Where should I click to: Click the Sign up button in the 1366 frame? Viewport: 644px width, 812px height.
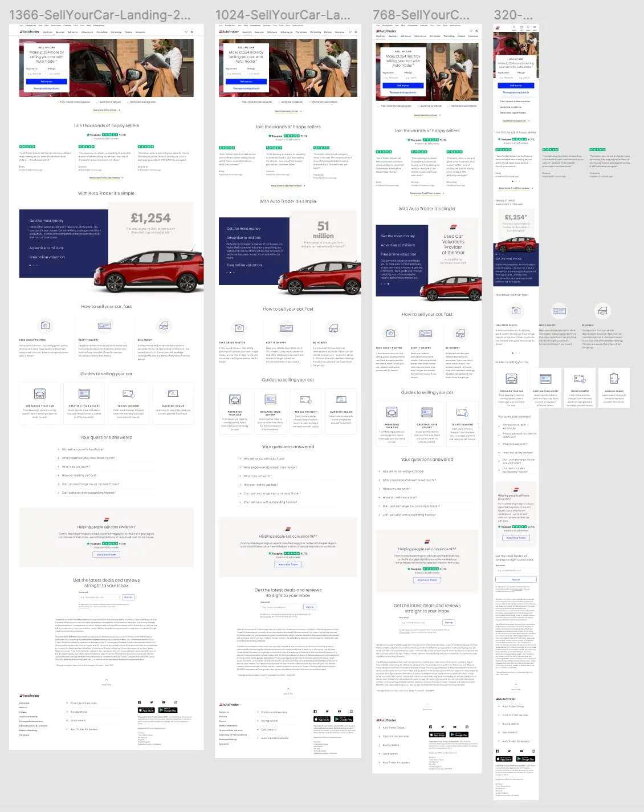click(128, 597)
